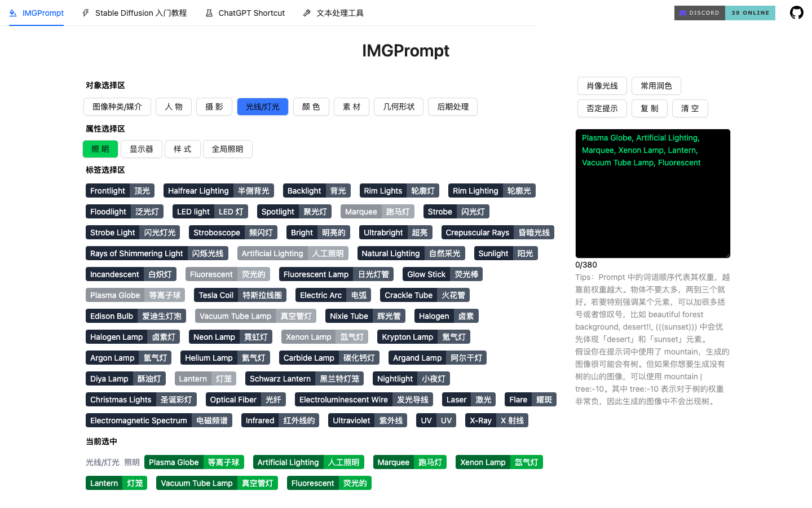Select the 几何形状 object category
Image resolution: width=812 pixels, height=508 pixels.
click(399, 107)
